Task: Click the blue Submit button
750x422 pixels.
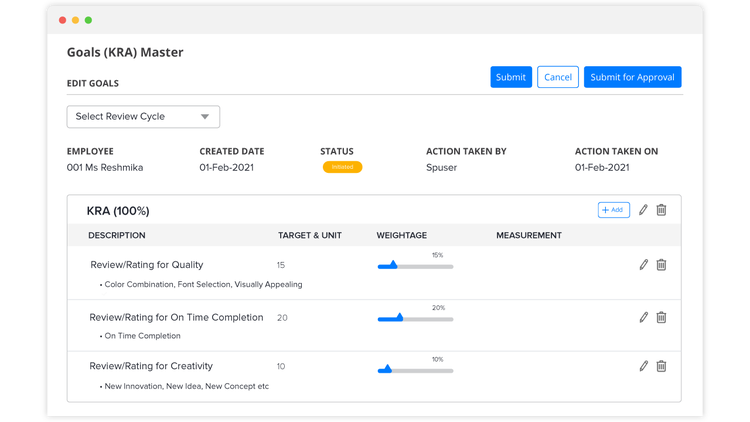Action: [x=511, y=77]
